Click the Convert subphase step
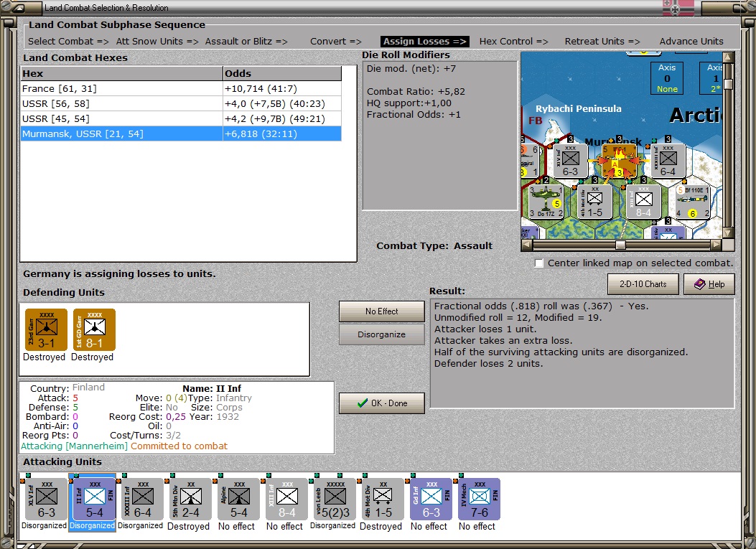The width and height of the screenshot is (756, 549). (335, 42)
